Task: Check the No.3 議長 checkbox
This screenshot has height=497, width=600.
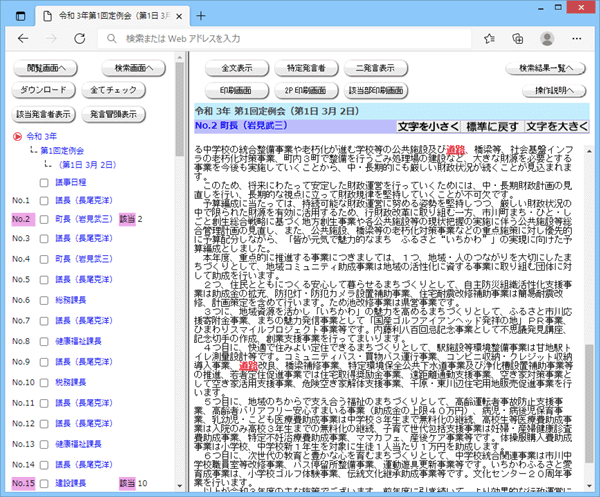Action: coord(44,238)
